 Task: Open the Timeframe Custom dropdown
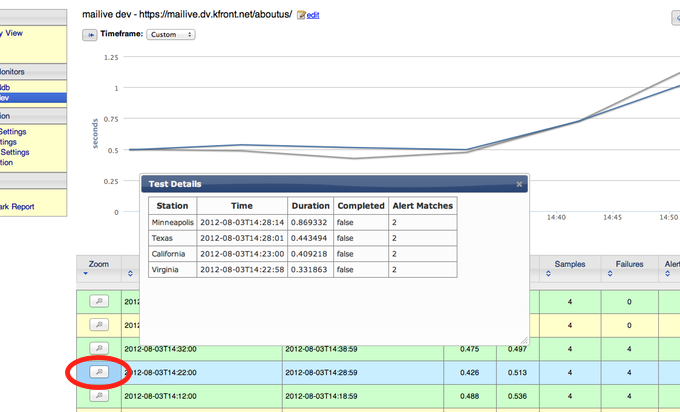170,35
